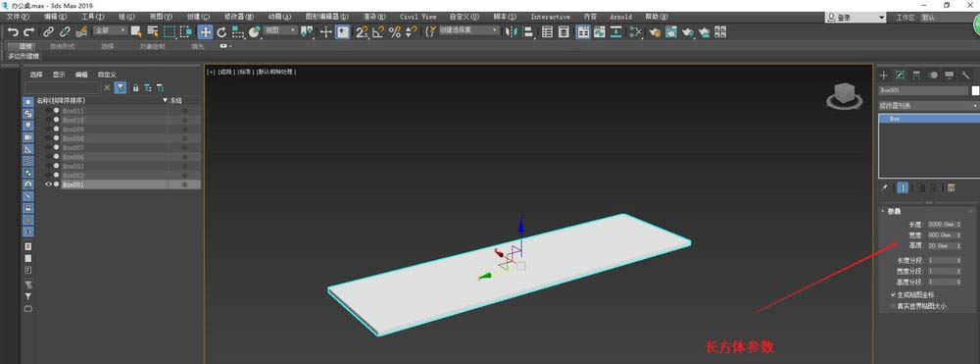980x364 pixels.
Task: Toggle visibility eye of Box001
Action: pos(48,184)
